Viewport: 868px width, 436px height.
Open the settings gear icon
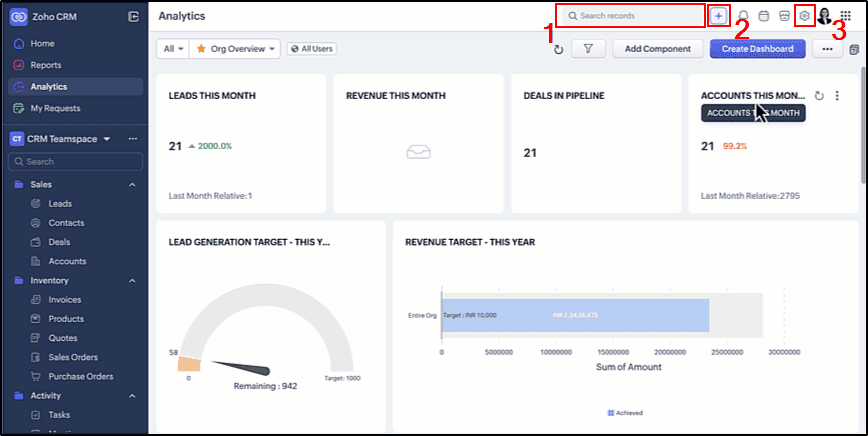tap(804, 16)
